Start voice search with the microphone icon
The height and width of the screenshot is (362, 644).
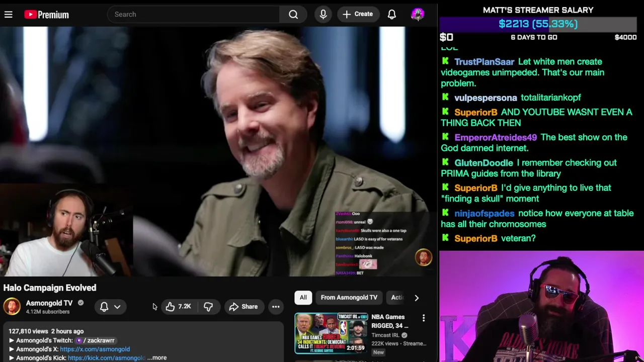click(323, 15)
